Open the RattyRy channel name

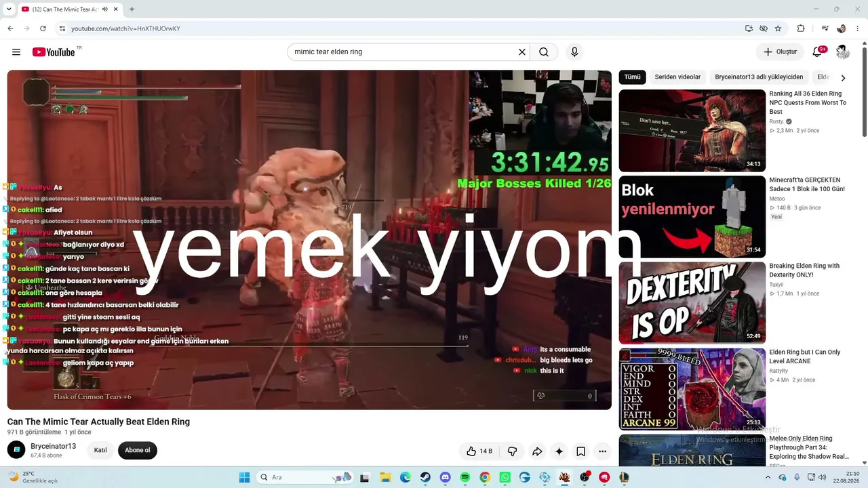click(x=778, y=371)
